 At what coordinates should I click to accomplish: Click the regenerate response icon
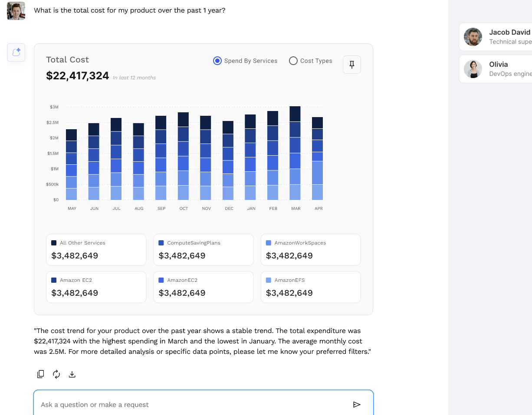coord(56,374)
